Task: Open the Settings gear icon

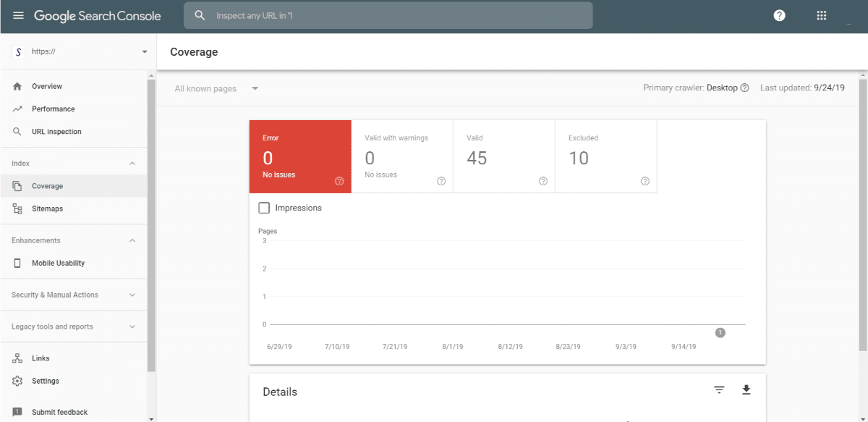Action: tap(18, 381)
